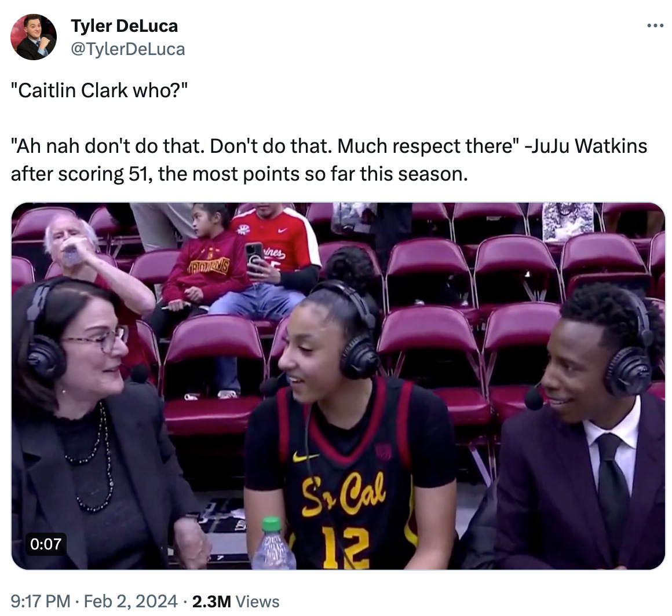Click the water bottle in video frame

tap(273, 543)
